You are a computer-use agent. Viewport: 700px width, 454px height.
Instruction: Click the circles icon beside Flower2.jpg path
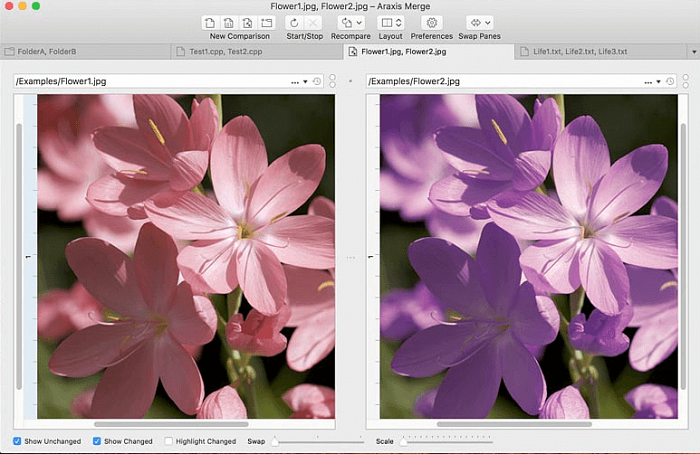click(x=686, y=81)
